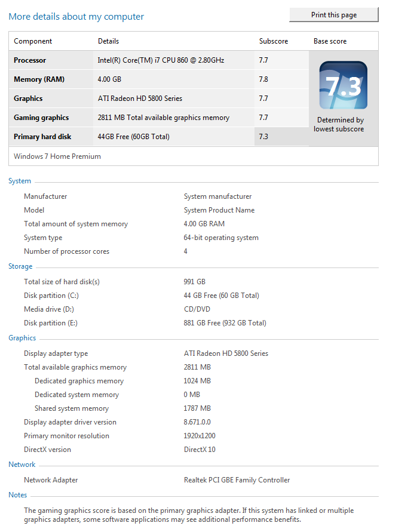411x532 pixels.
Task: Click the Gaming graphics row label
Action: point(41,118)
